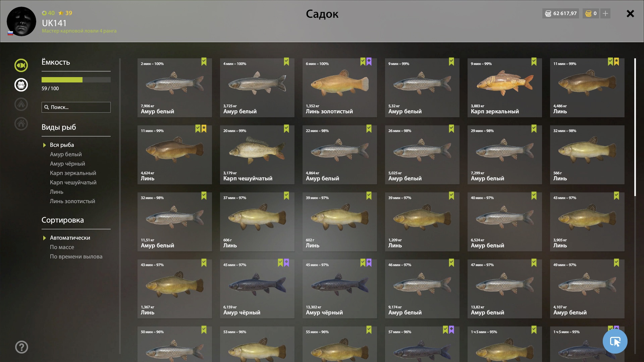The width and height of the screenshot is (644, 362).
Task: Sort by По массе
Action: pyautogui.click(x=62, y=247)
